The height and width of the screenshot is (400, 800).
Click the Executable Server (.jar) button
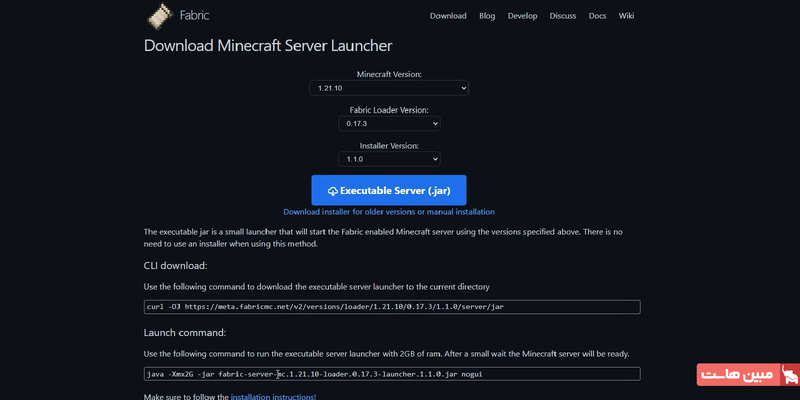[x=389, y=190]
